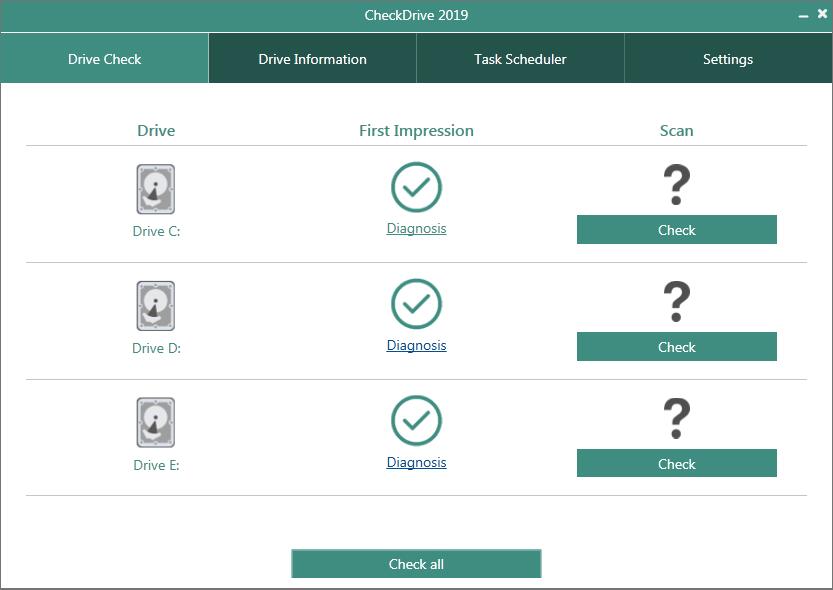Open the Task Scheduler tab
The height and width of the screenshot is (590, 833).
click(520, 59)
